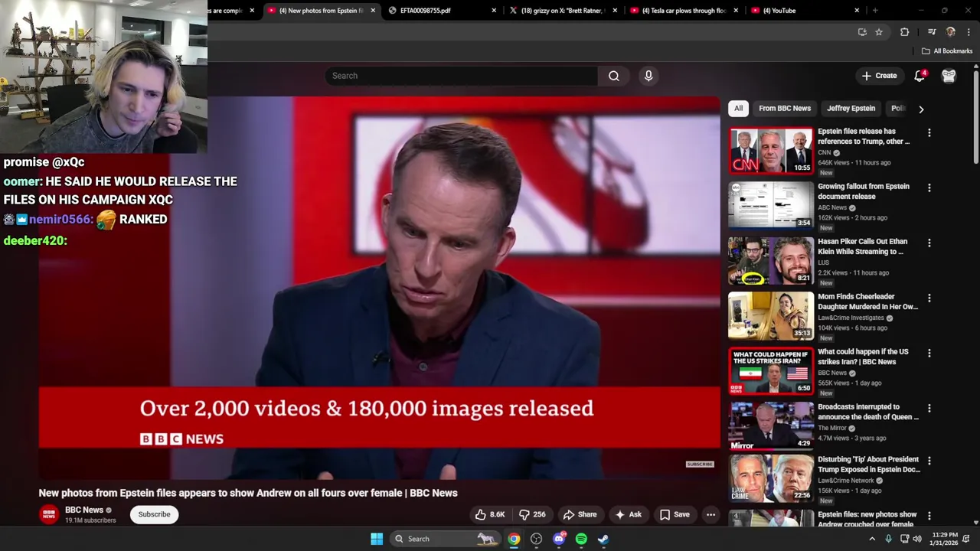Open CNN Epstein files release thumbnail
Image resolution: width=980 pixels, height=551 pixels.
770,150
